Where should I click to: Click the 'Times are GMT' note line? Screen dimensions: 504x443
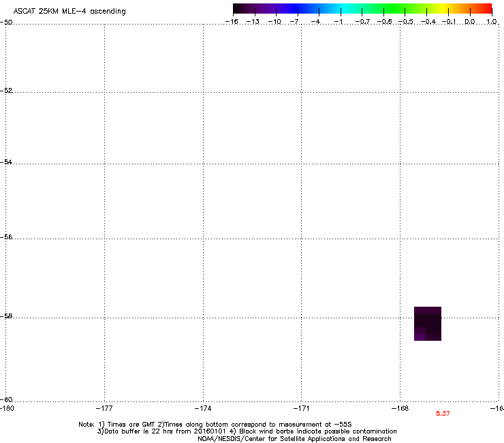coord(215,425)
